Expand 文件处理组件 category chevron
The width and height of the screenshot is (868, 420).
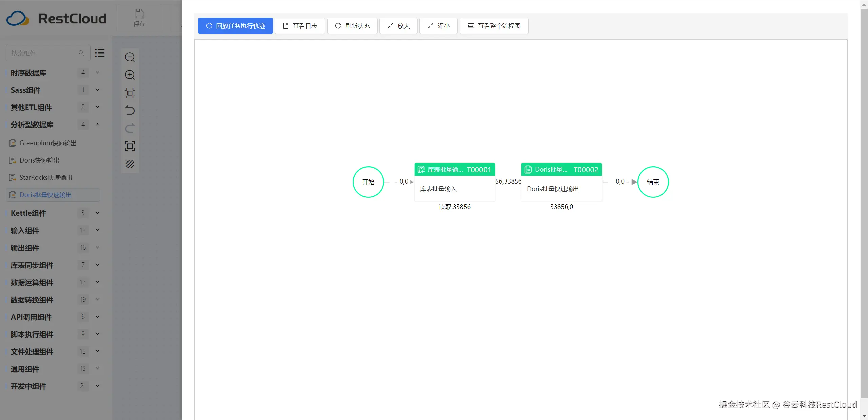97,351
